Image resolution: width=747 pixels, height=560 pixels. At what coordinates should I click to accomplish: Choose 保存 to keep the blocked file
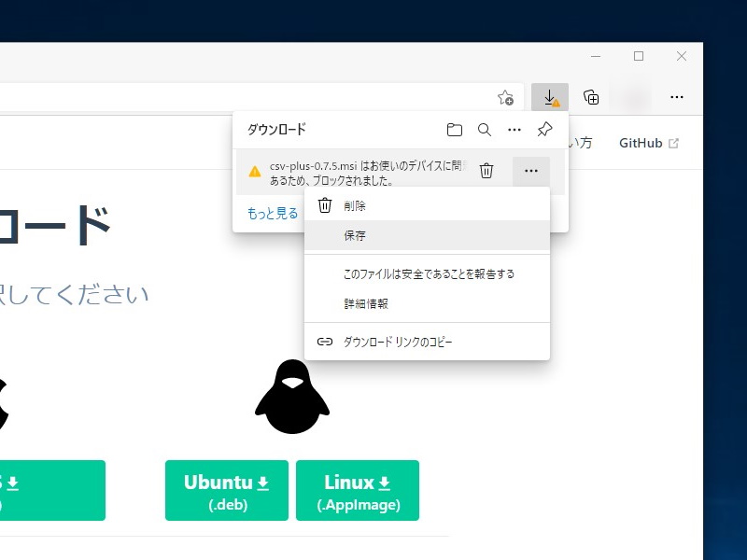(x=354, y=235)
